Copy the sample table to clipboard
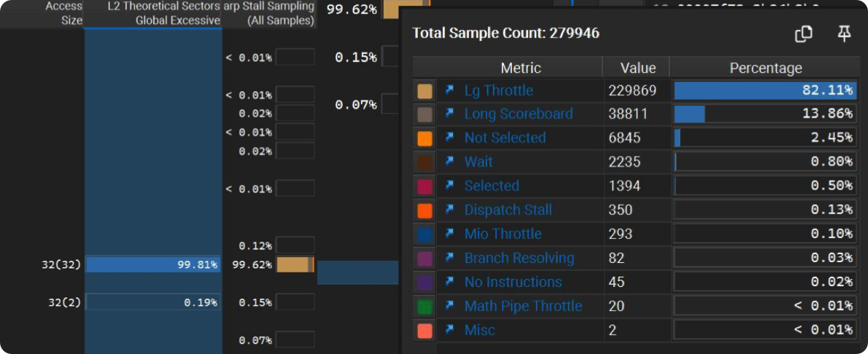The height and width of the screenshot is (354, 868). pos(803,34)
